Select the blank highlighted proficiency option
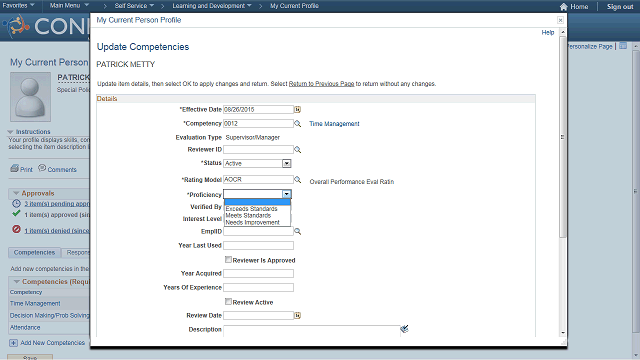The height and width of the screenshot is (360, 640). 258,202
